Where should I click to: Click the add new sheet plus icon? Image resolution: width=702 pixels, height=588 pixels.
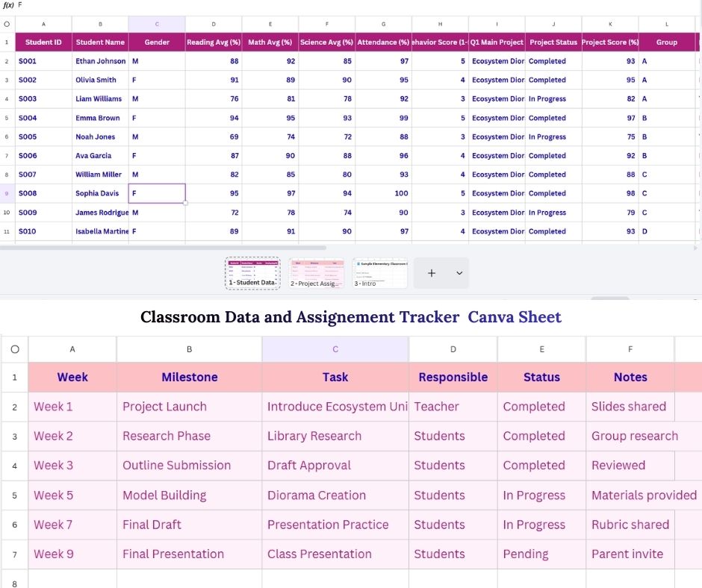(431, 273)
